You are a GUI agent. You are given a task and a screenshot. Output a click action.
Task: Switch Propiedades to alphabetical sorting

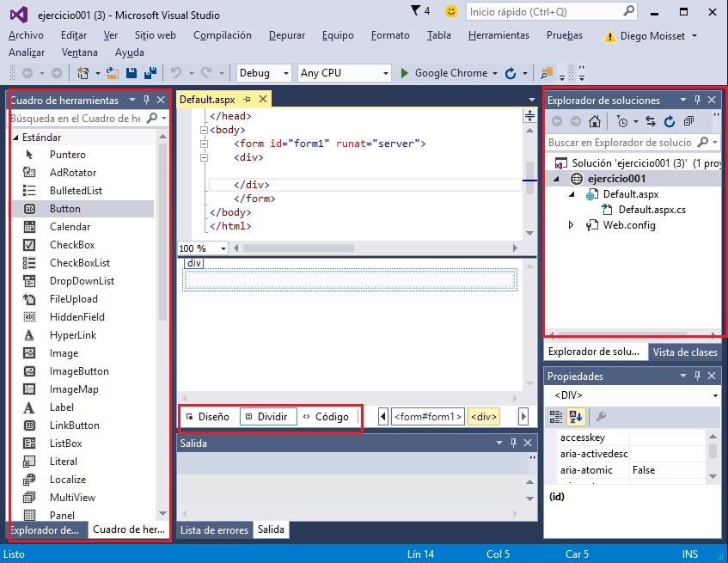click(x=576, y=416)
